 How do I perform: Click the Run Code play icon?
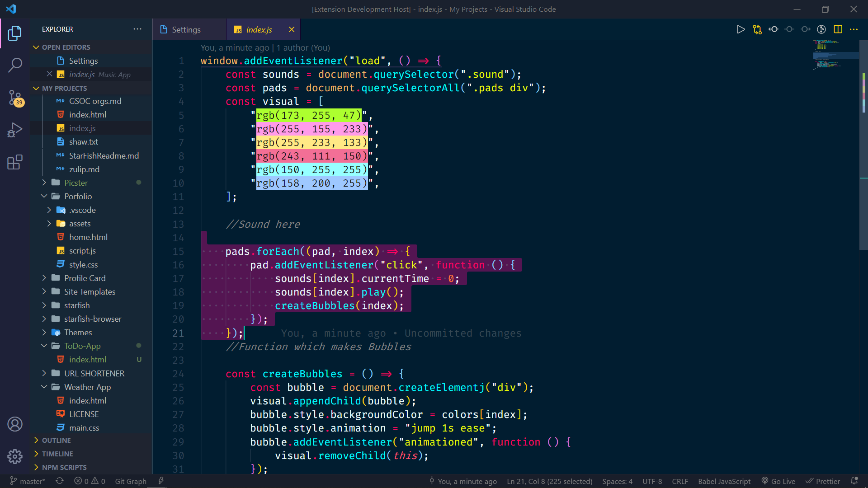coord(741,29)
